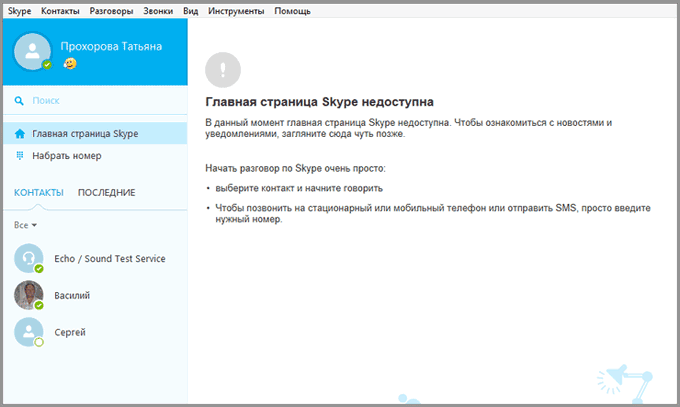Open the Контакты menu

(60, 11)
